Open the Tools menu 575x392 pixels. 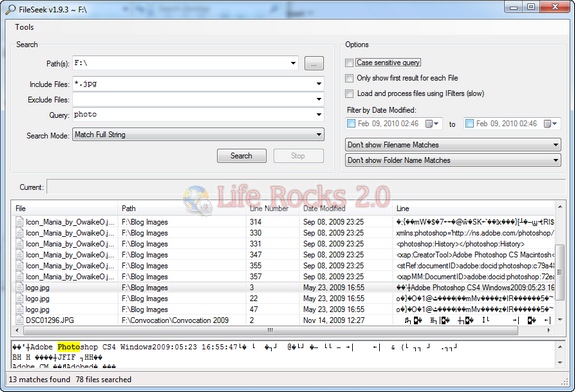point(24,27)
